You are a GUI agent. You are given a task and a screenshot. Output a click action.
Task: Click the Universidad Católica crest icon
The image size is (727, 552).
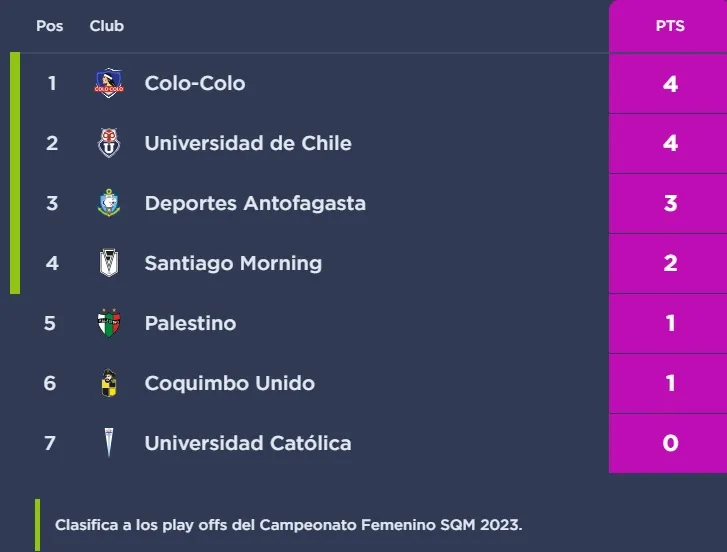pyautogui.click(x=108, y=443)
